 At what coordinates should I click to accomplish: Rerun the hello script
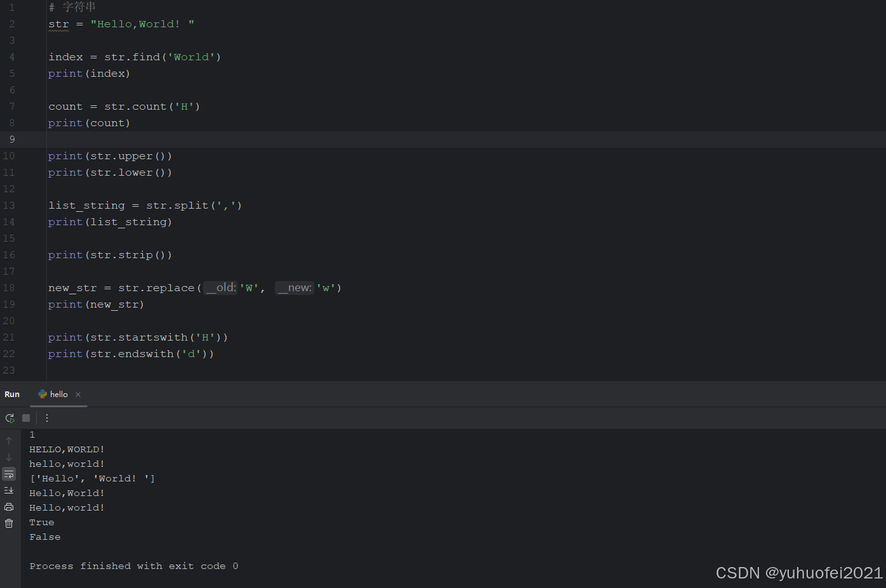click(x=10, y=418)
